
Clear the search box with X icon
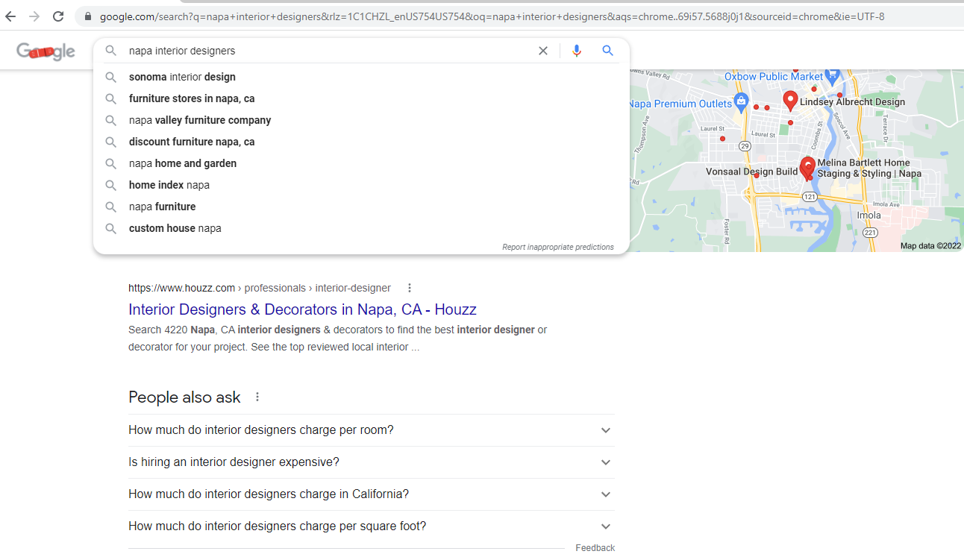point(543,51)
